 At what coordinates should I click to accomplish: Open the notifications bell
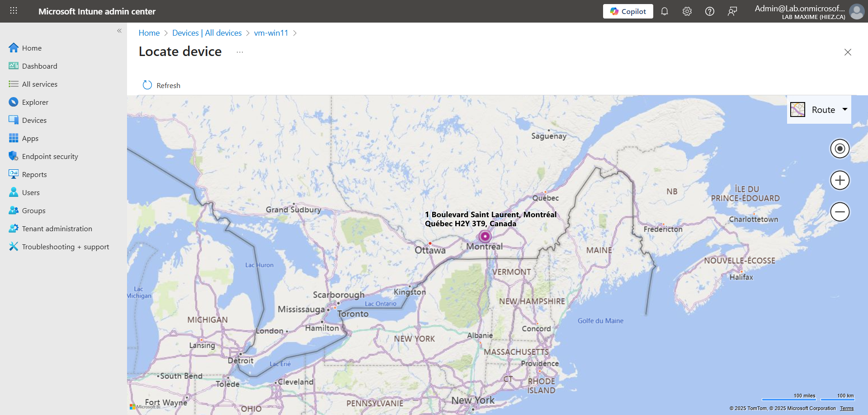pos(664,11)
